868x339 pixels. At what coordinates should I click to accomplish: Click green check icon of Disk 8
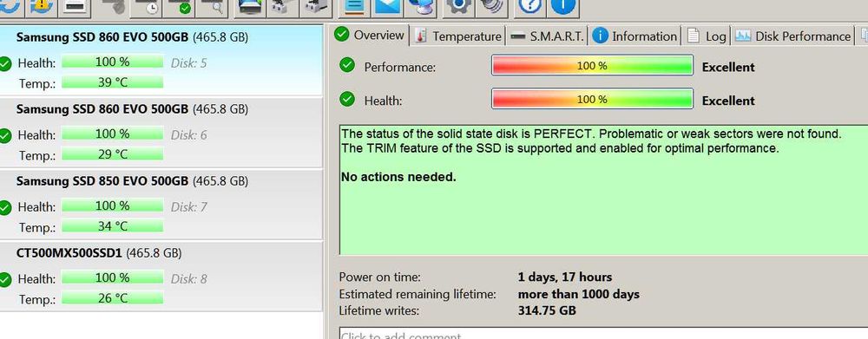[5, 279]
